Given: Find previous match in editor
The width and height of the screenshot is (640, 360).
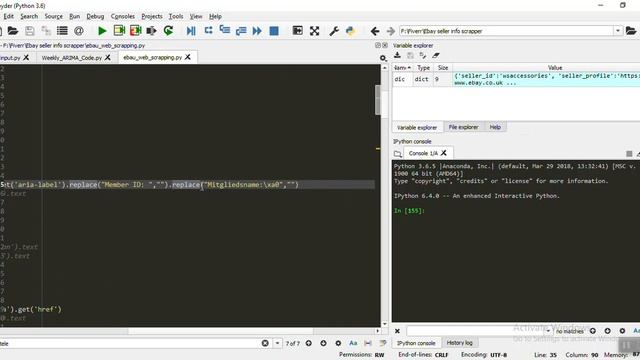Looking at the screenshot, I should coord(309,343).
